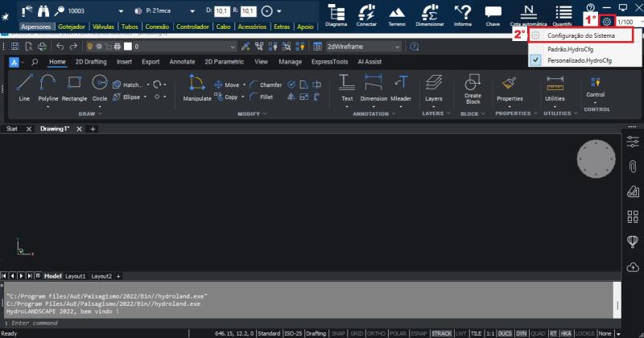Image resolution: width=644 pixels, height=338 pixels.
Task: Pick the Circle tool
Action: pyautogui.click(x=100, y=87)
